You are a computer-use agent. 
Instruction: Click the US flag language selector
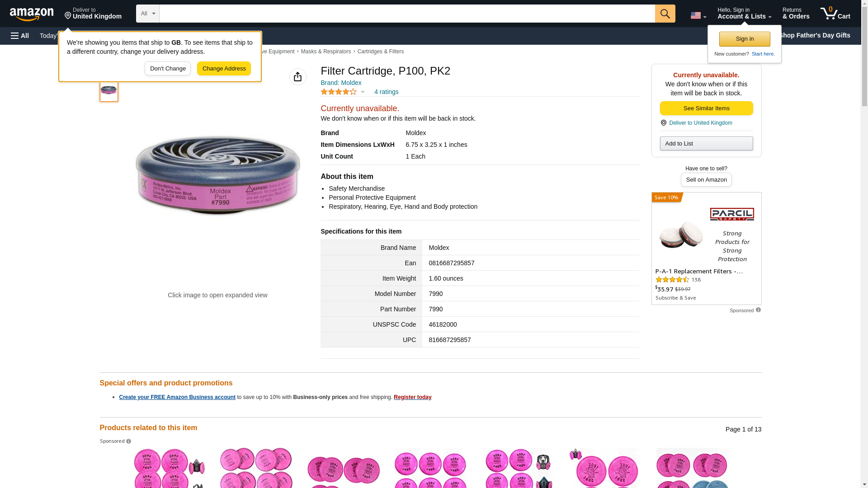click(x=698, y=15)
